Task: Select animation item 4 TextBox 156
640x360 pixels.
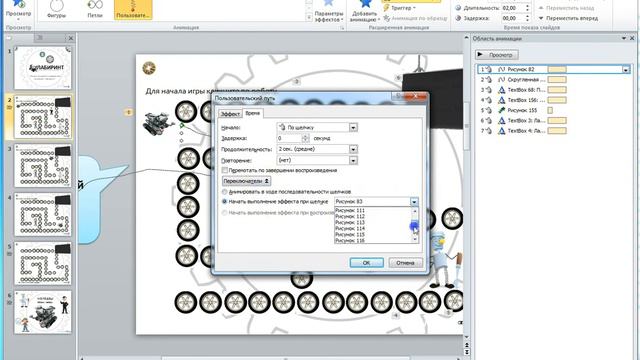Action: pos(553,100)
